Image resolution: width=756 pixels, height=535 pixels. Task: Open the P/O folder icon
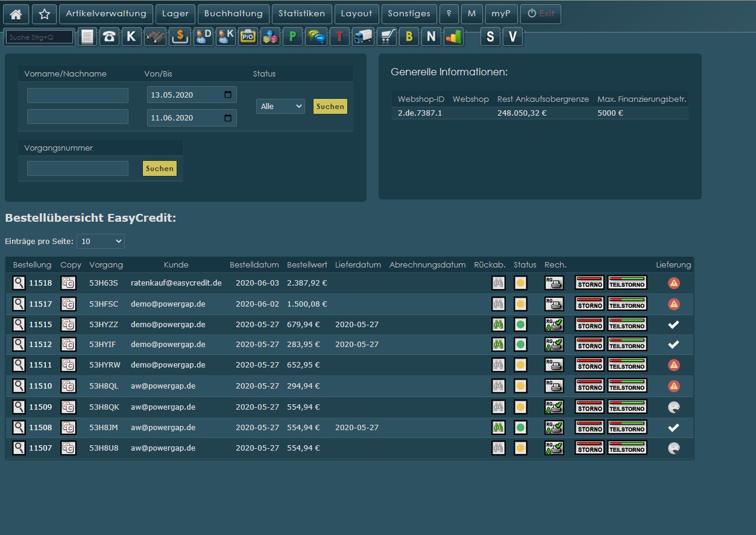click(248, 37)
